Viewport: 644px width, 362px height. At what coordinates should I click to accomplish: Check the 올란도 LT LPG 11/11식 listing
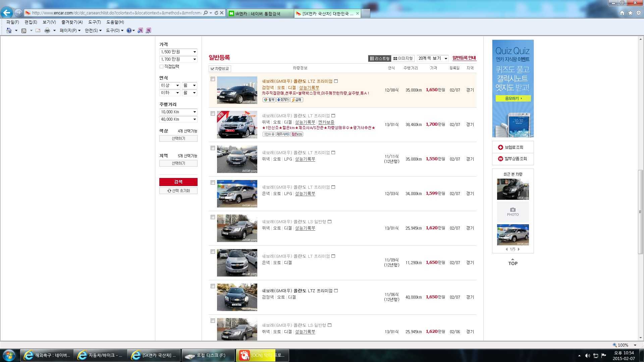pyautogui.click(x=213, y=148)
